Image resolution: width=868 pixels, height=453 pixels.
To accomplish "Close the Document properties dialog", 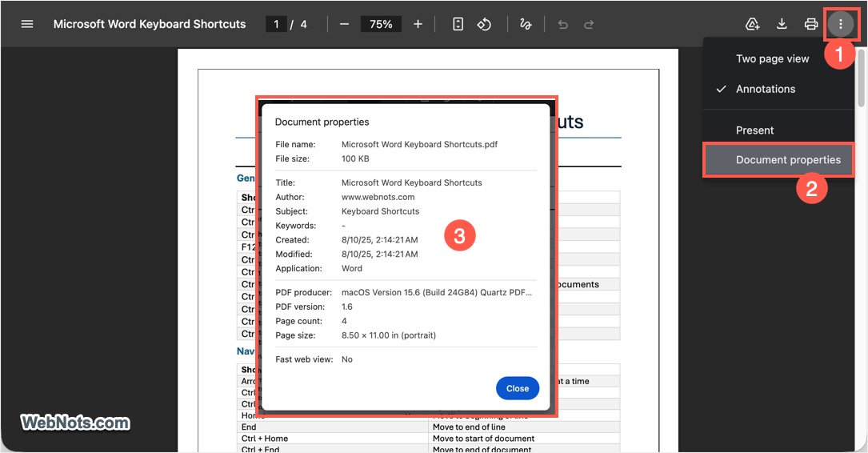I will pyautogui.click(x=517, y=388).
